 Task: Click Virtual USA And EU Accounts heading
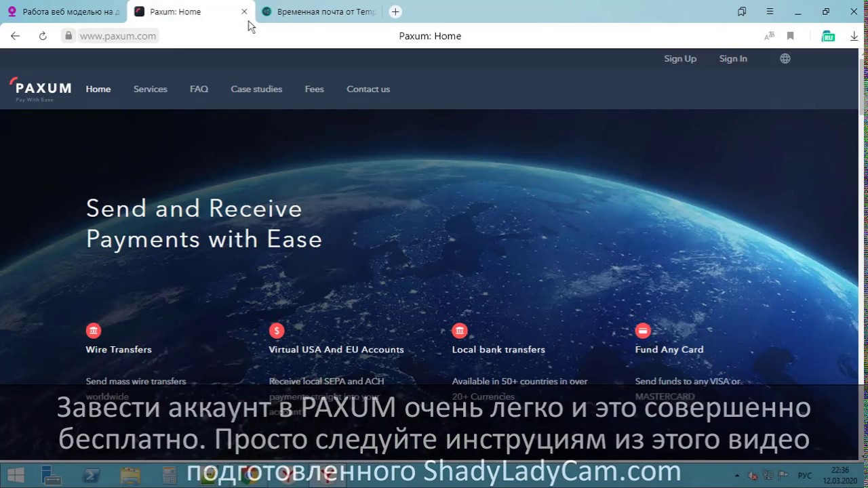pyautogui.click(x=336, y=350)
